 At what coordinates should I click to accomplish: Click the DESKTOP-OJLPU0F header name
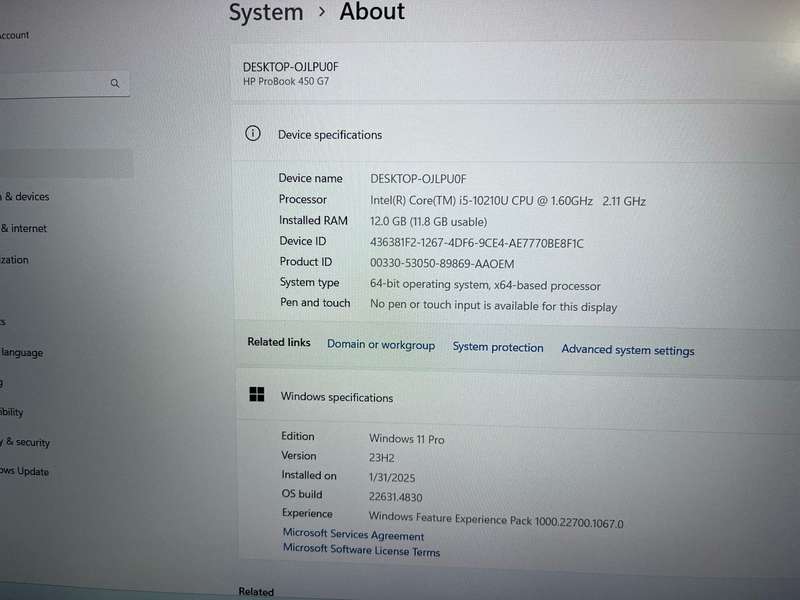[x=290, y=67]
